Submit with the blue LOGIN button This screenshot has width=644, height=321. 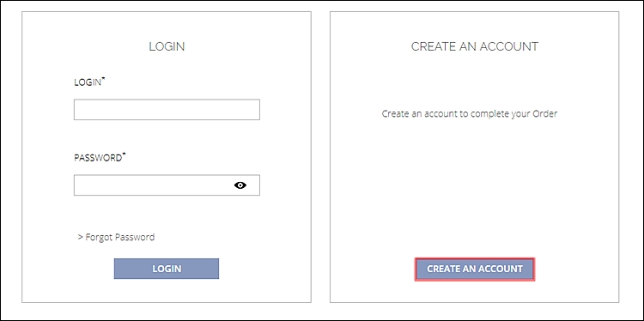point(167,269)
